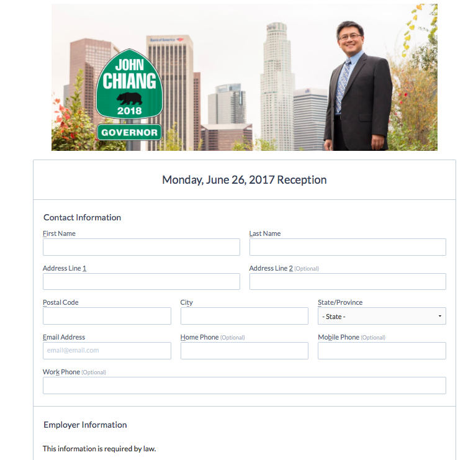Click the Contact Information section heading
Screen dimensions: 476x460
[83, 217]
